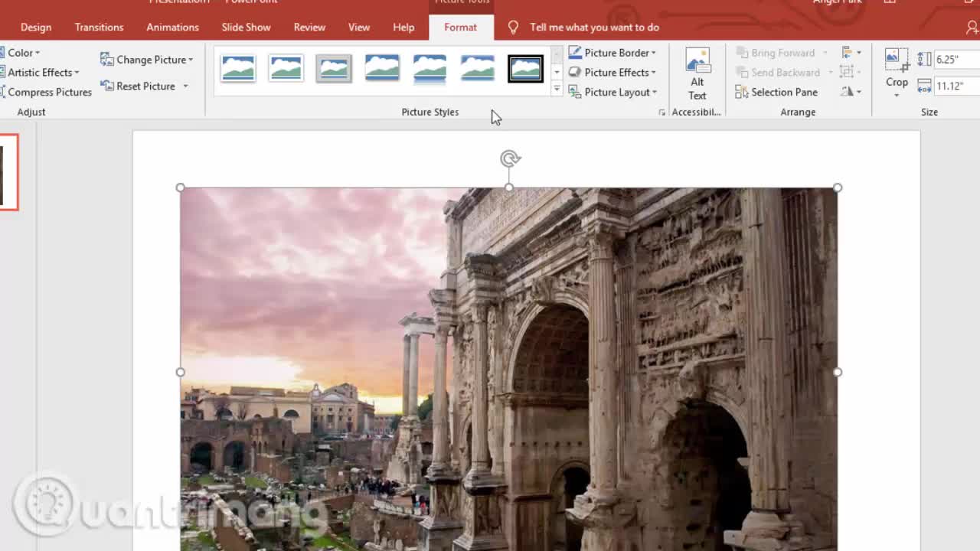The width and height of the screenshot is (980, 551).
Task: Open the Picture Layout dropdown
Action: point(612,93)
